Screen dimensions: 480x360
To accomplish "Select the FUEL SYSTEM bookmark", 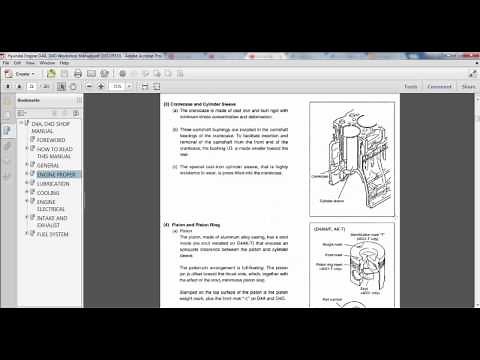I will pos(52,234).
